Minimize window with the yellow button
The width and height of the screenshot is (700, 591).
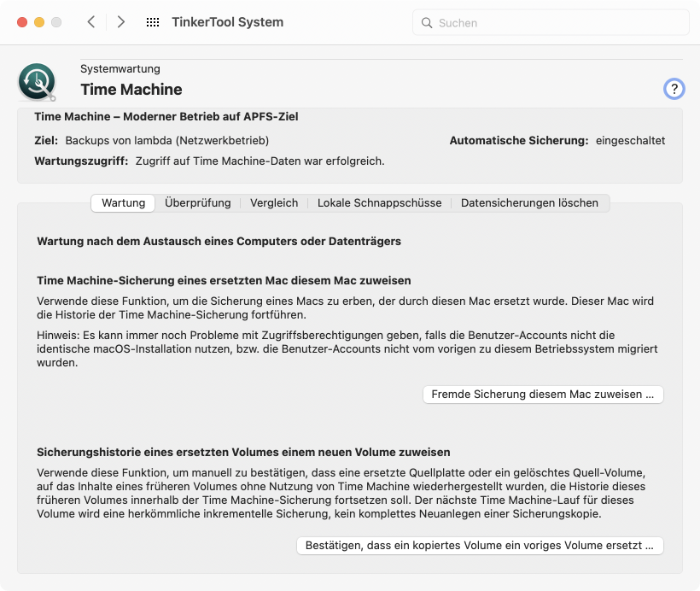(x=39, y=22)
